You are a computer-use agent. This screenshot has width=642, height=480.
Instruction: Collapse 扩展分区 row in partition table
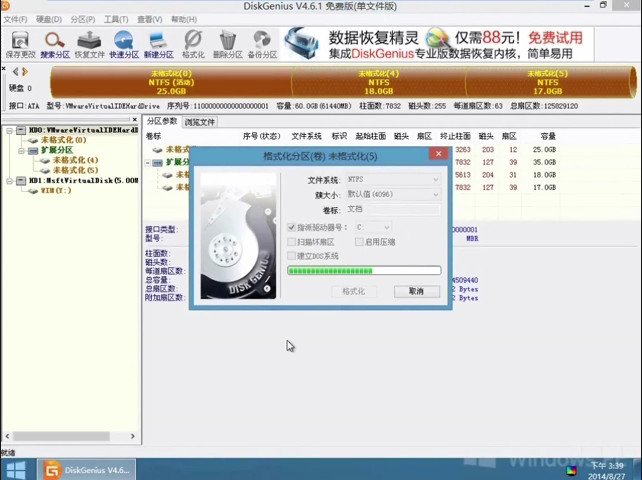(x=148, y=163)
